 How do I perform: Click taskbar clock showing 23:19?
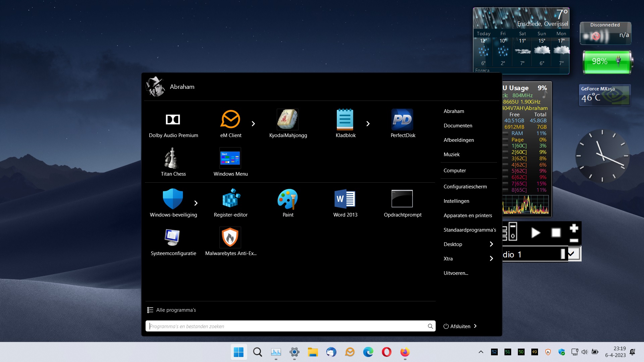[x=615, y=352]
